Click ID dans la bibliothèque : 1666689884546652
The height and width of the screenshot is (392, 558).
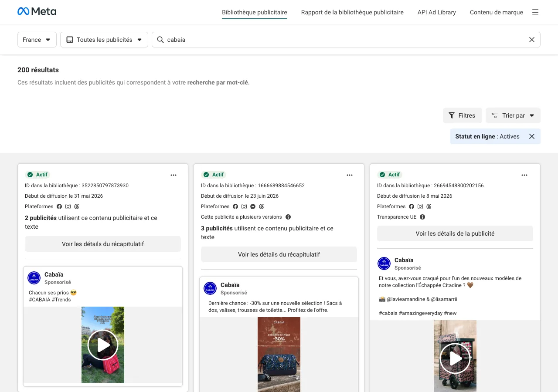pyautogui.click(x=253, y=186)
